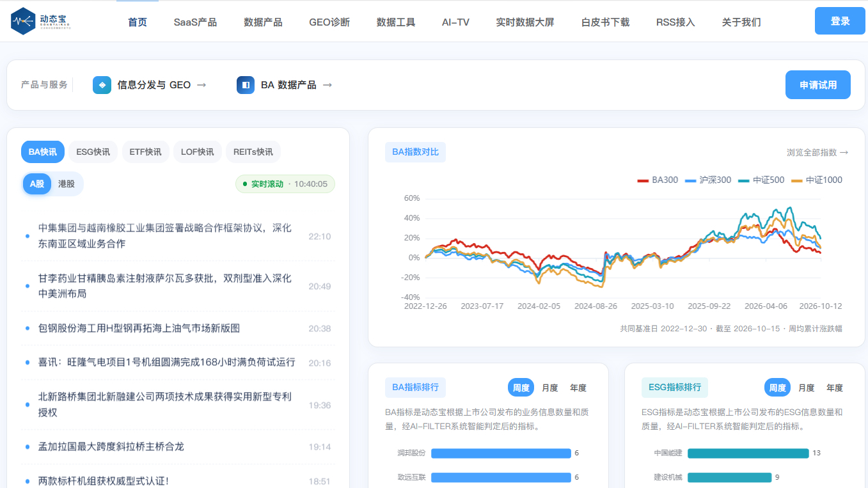Open the 首页 navigation item
Viewport: 868px width, 488px height.
138,22
